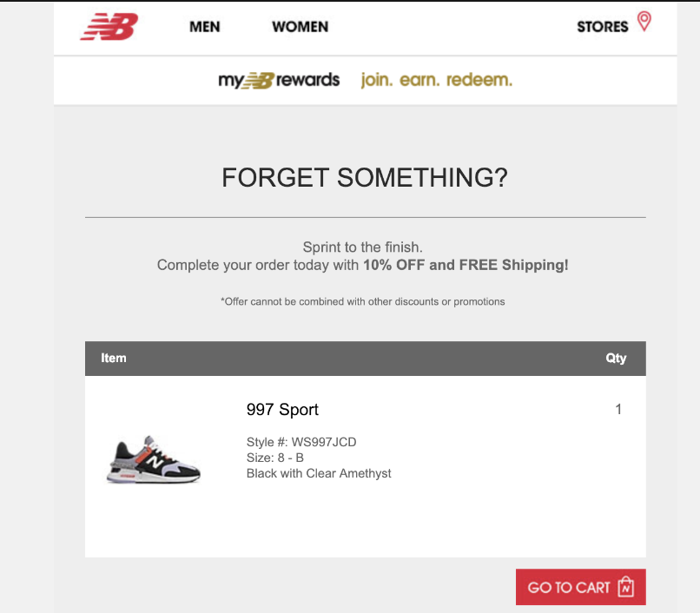
Task: Open the WOMEN menu
Action: [x=300, y=27]
